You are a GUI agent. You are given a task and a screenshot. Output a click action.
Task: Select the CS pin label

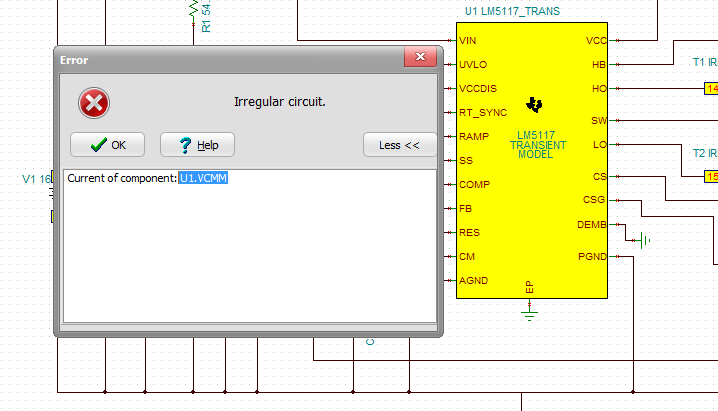pyautogui.click(x=599, y=177)
